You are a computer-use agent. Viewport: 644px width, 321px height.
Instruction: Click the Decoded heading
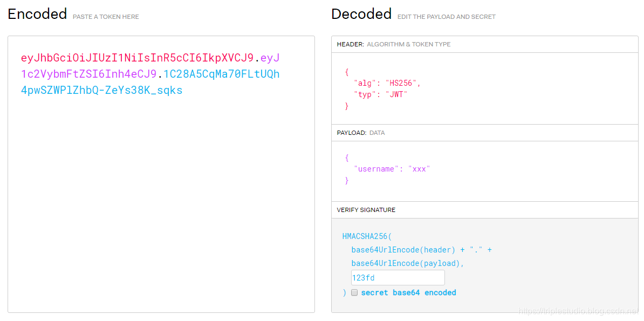pos(361,14)
